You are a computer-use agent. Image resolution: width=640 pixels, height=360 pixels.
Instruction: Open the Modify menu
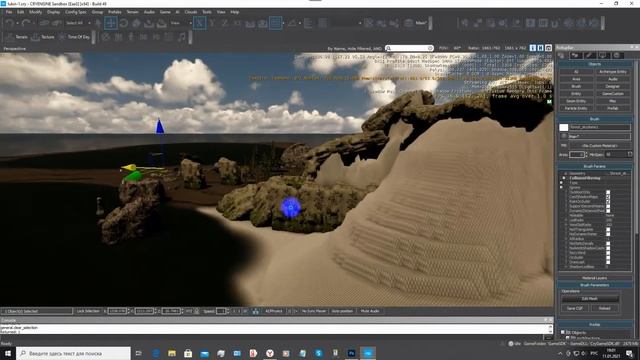pos(36,12)
